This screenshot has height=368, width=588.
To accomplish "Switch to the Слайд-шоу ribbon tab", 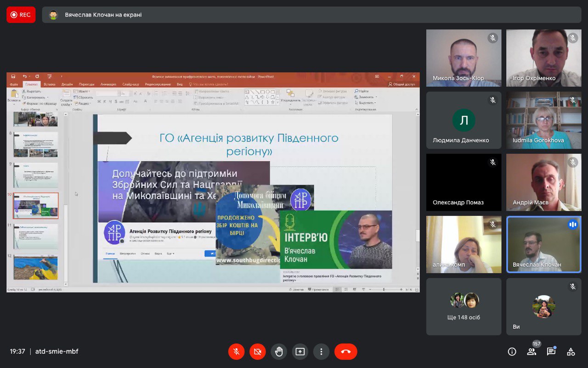I will (x=130, y=84).
